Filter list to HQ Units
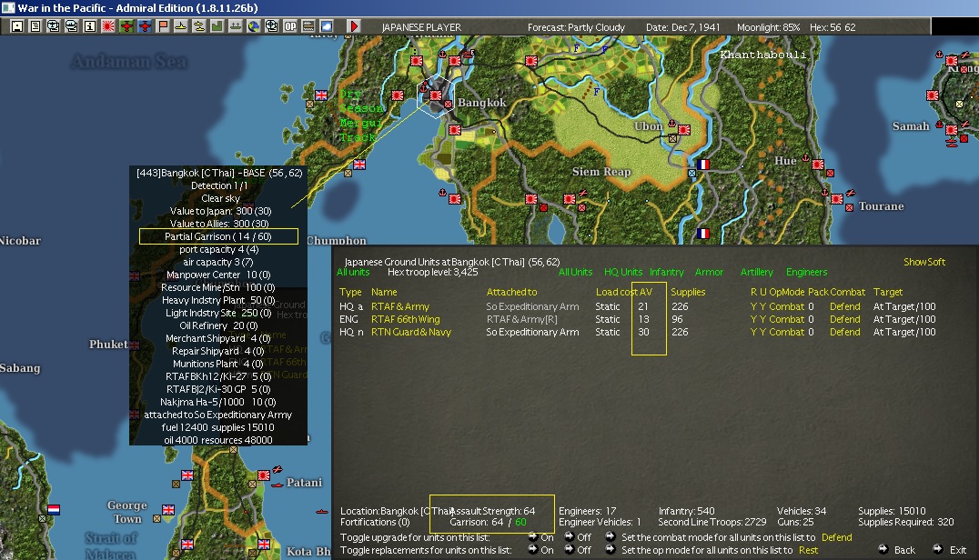The image size is (979, 560). [623, 272]
